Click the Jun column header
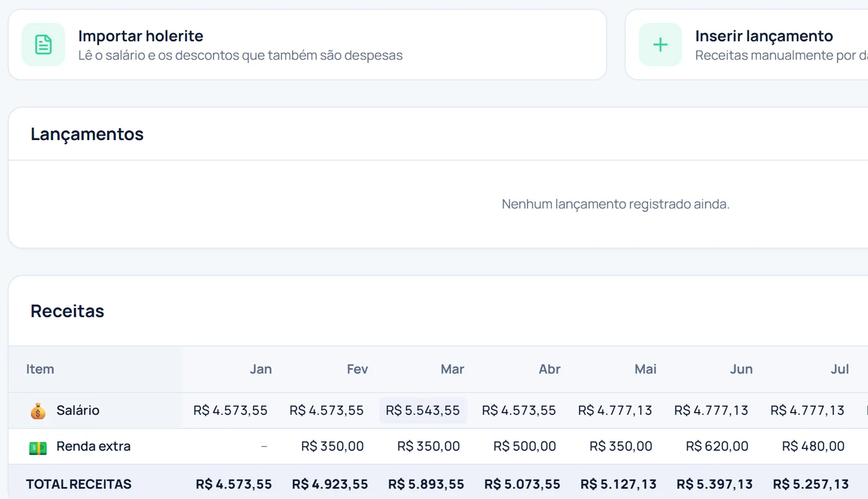The image size is (868, 499). [742, 369]
